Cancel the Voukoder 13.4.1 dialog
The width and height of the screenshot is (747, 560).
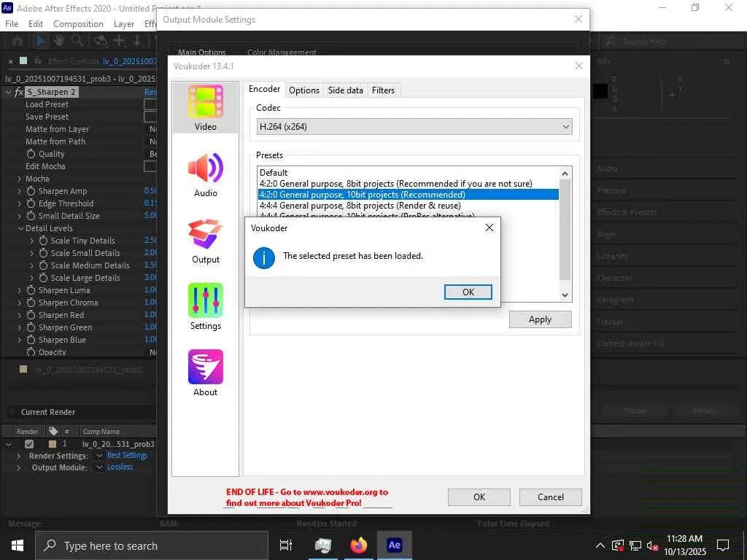point(550,497)
